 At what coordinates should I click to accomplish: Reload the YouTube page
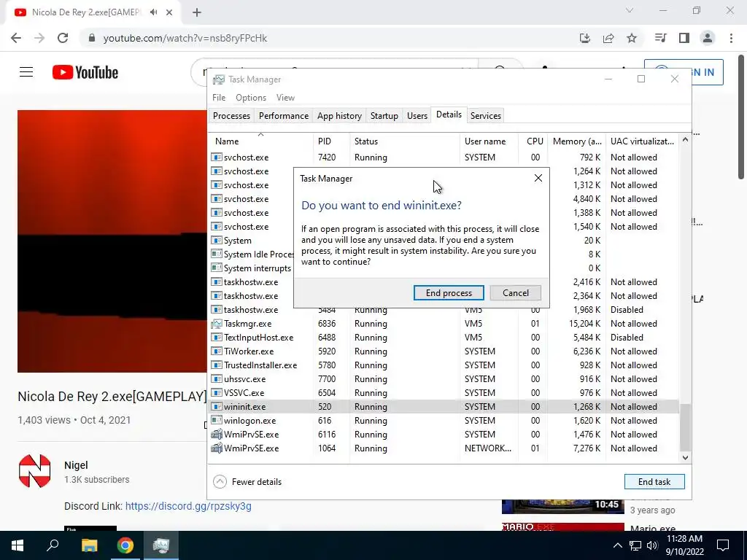pos(63,38)
